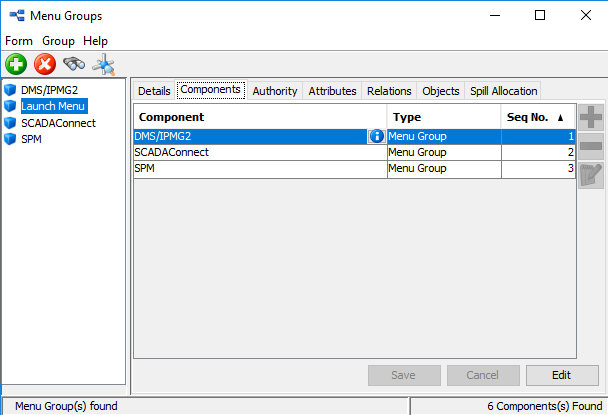The width and height of the screenshot is (608, 415).
Task: Click the 6 Components(s) Found status text
Action: pyautogui.click(x=545, y=406)
